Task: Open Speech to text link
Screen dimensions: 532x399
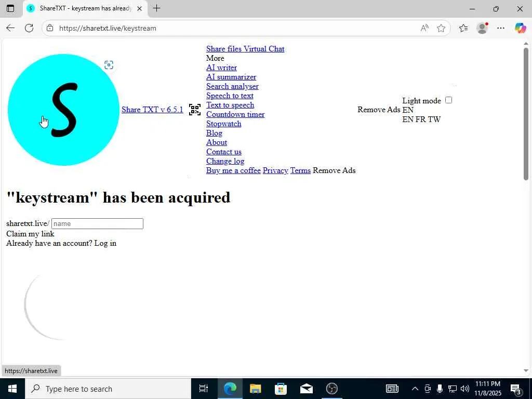Action: [x=230, y=96]
